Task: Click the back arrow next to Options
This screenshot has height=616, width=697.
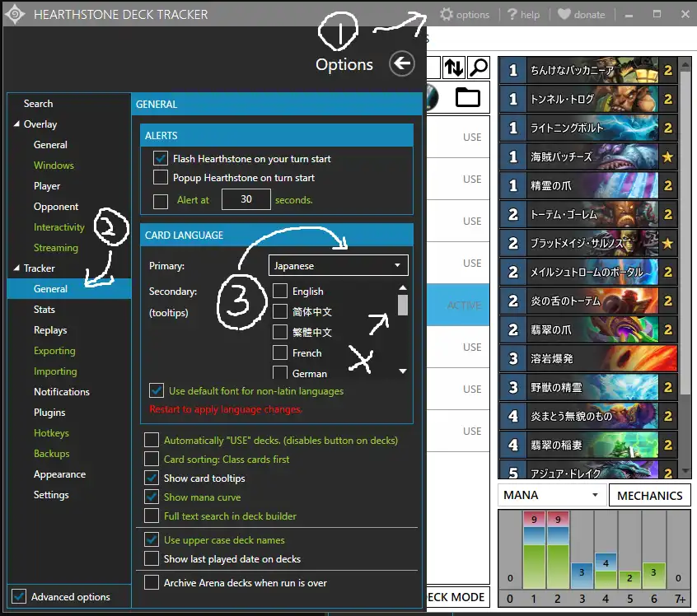Action: click(x=402, y=63)
